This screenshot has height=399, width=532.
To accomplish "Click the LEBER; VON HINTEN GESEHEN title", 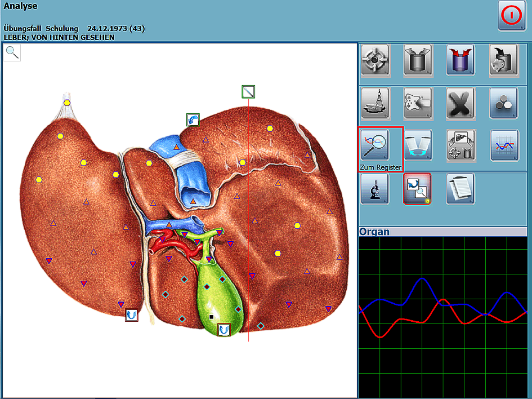I will [59, 37].
